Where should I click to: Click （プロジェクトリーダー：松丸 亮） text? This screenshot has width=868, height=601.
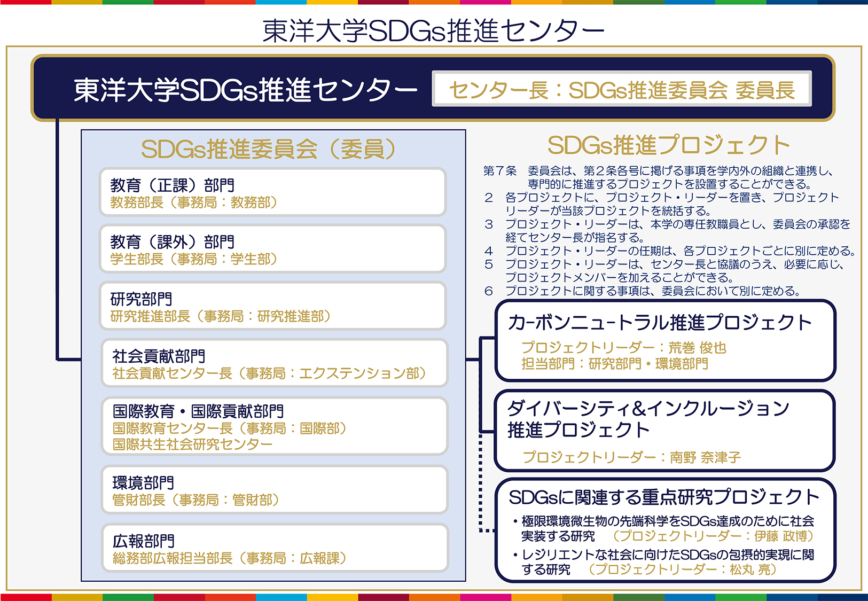point(683,569)
